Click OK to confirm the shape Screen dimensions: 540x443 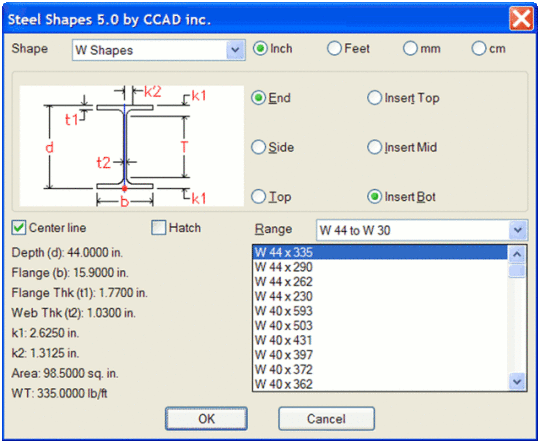206,419
